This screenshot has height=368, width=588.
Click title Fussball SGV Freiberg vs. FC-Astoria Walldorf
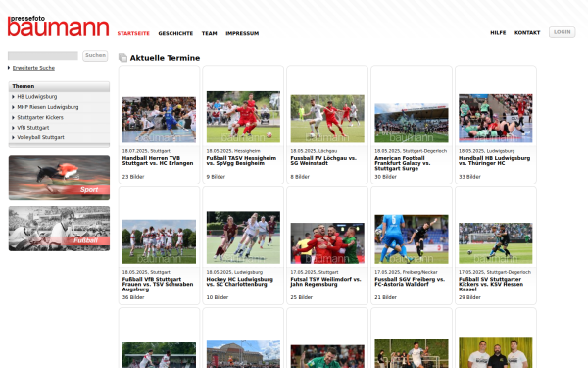click(x=410, y=282)
